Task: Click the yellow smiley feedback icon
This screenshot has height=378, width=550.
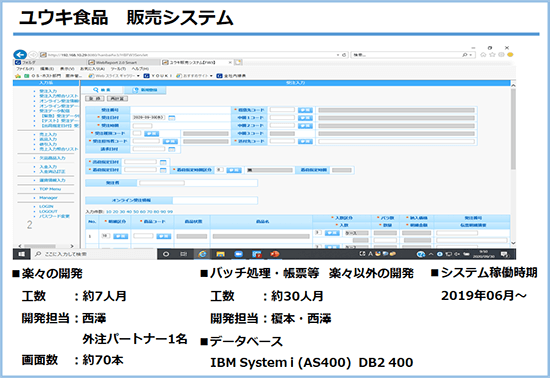Action: click(x=510, y=55)
